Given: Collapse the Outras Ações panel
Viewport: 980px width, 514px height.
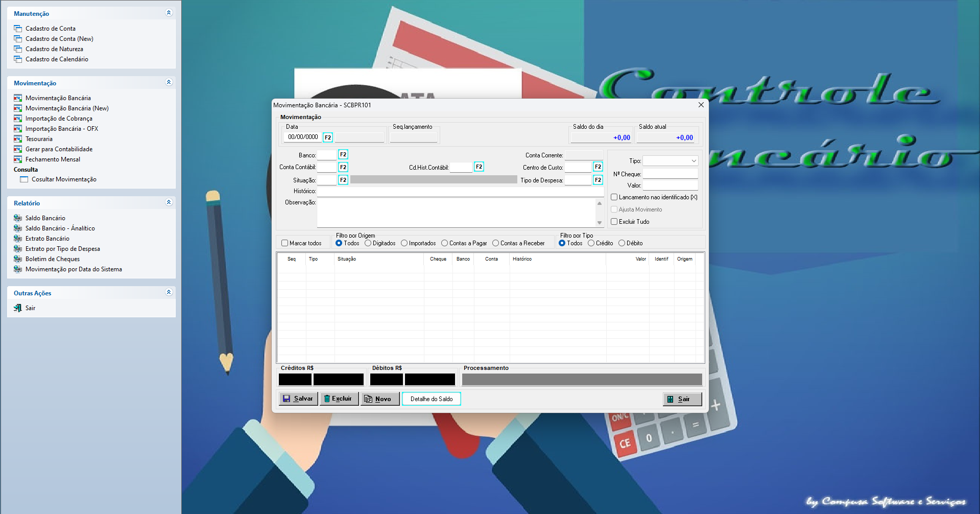Looking at the screenshot, I should point(169,292).
